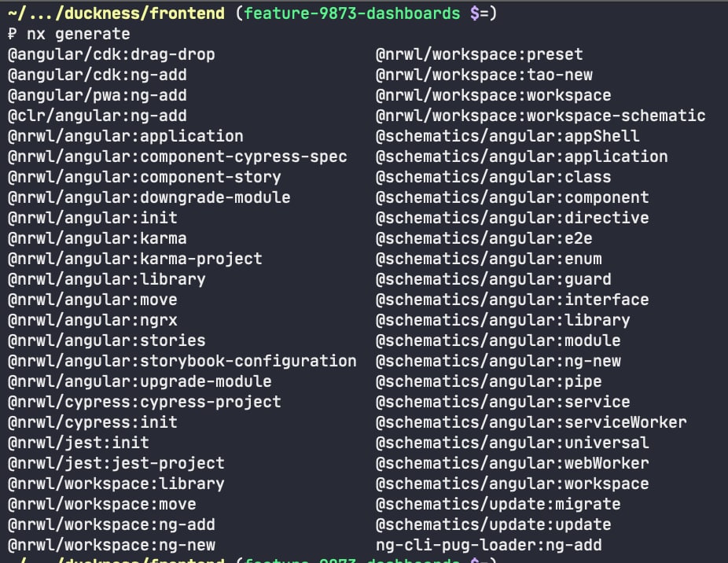This screenshot has height=563, width=728.
Task: Select the @angular/cdk:drag-drop schematic
Action: [112, 55]
